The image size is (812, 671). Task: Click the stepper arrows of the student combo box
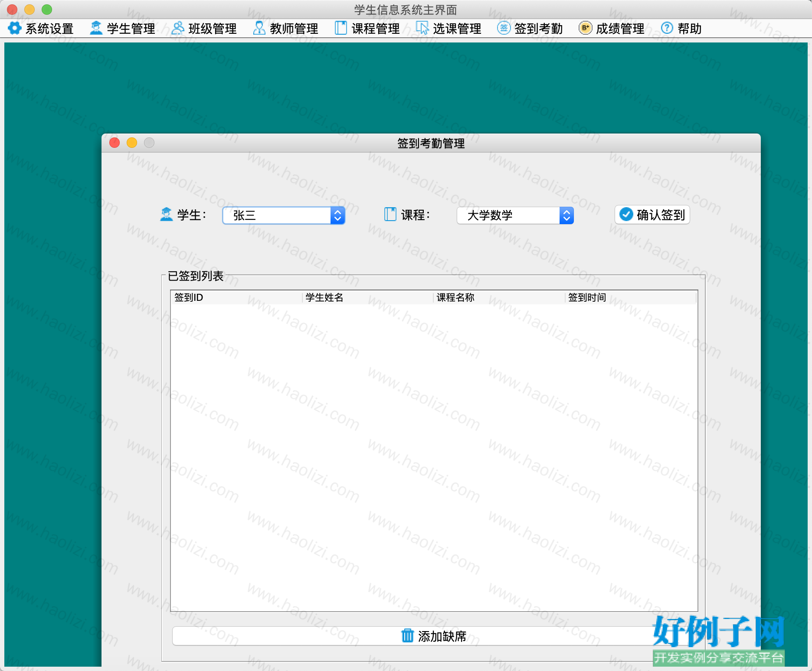[338, 215]
